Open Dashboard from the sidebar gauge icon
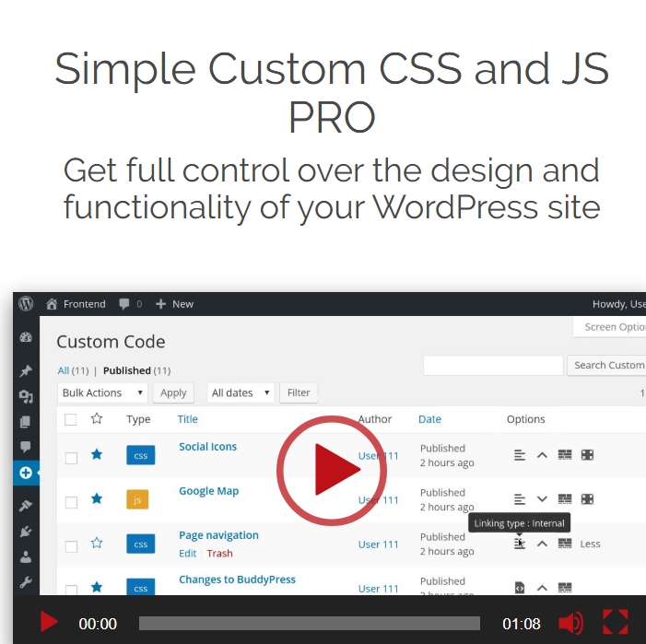Image resolution: width=646 pixels, height=644 pixels. 26,337
